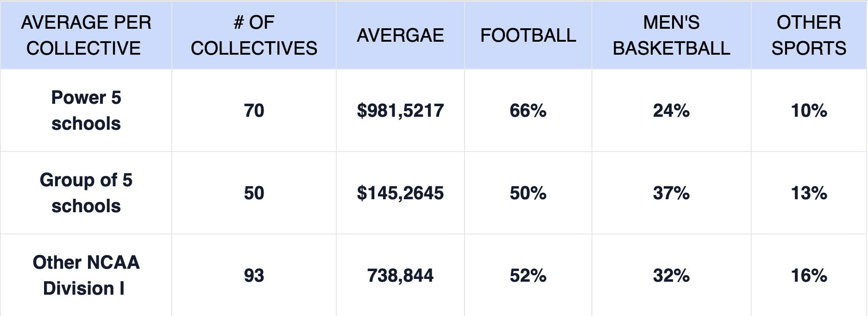Select the MEN'S BASKETBALL header cell
Viewport: 868px width, 316px height.
[x=671, y=35]
